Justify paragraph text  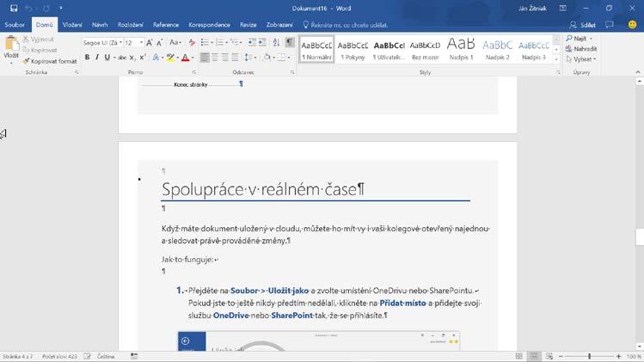pos(235,58)
